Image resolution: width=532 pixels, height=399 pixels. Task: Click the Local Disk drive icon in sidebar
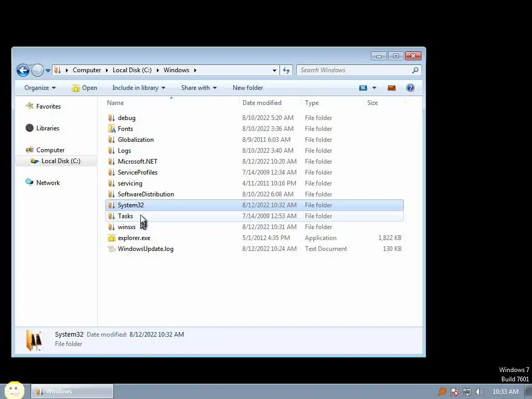click(35, 161)
